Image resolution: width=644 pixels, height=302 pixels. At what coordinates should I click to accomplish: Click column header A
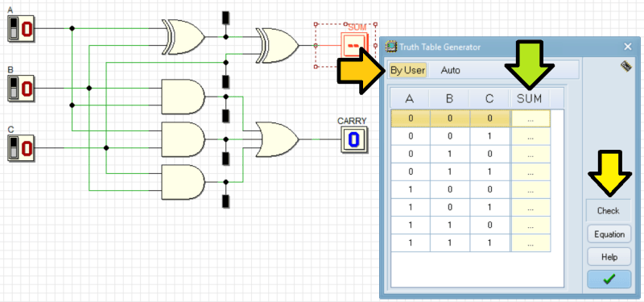click(410, 98)
